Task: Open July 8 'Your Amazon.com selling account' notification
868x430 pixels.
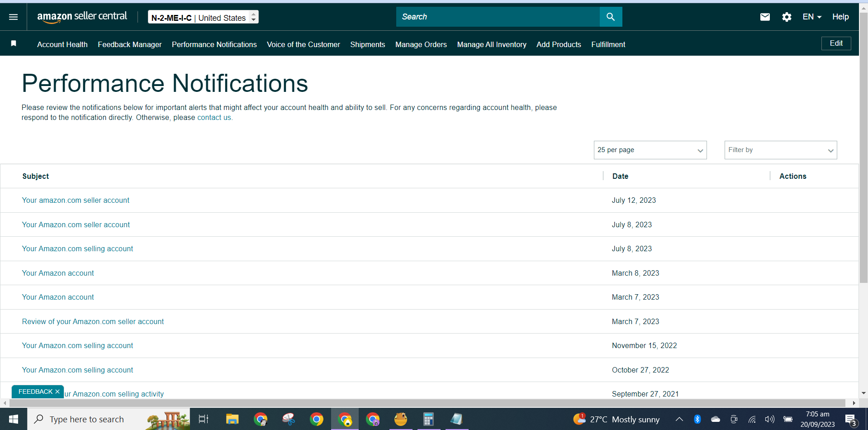Action: 77,248
